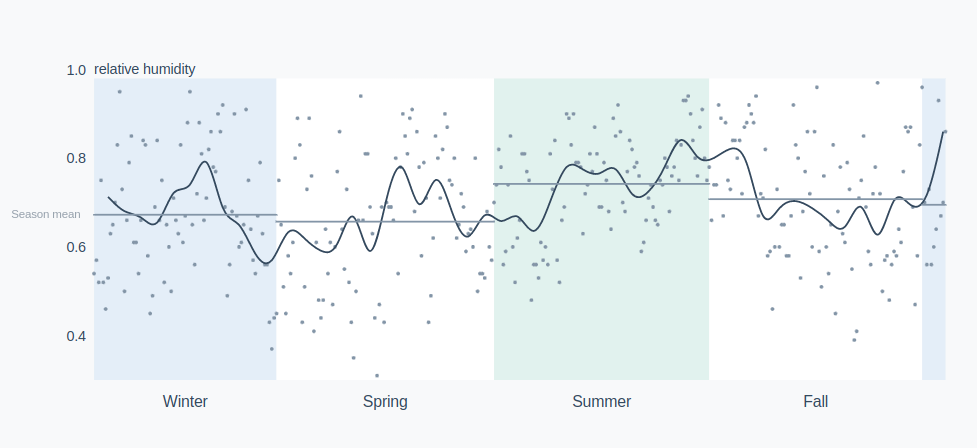Screen dimensions: 977x448
Task: Click the "Season mean" annotation text
Action: click(46, 214)
